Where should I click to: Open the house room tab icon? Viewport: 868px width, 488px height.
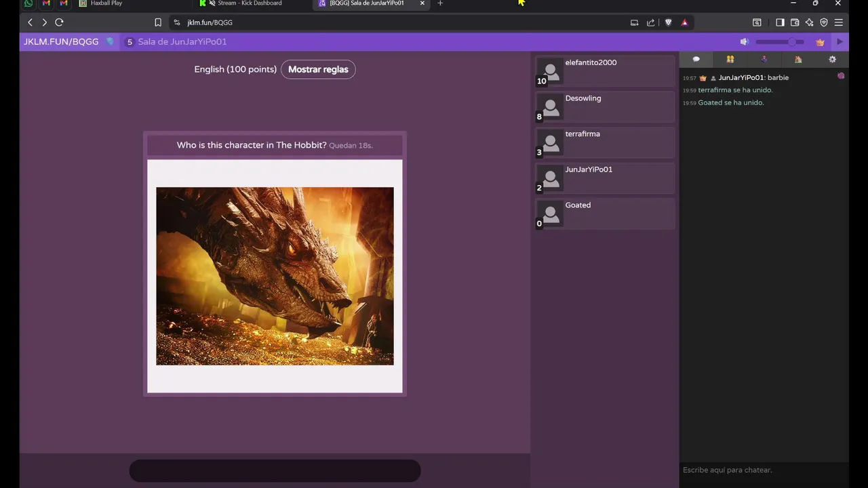798,60
